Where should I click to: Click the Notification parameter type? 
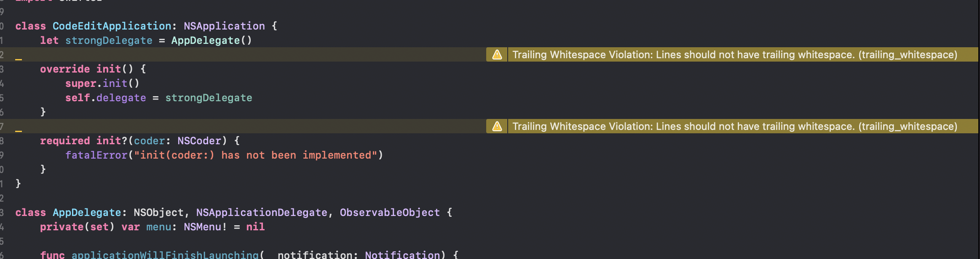[x=402, y=255]
